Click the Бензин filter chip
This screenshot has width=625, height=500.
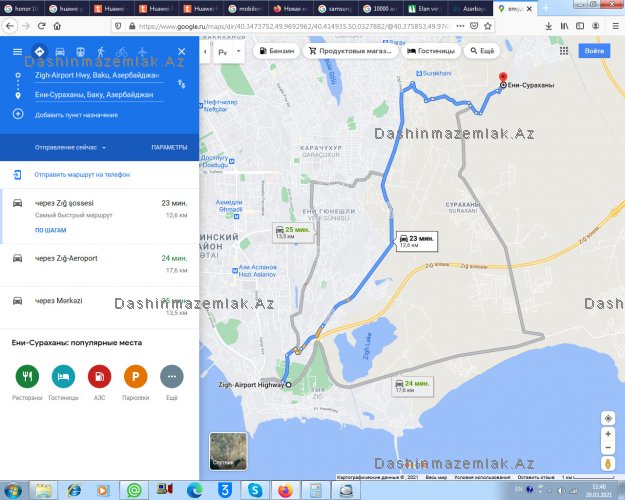276,51
